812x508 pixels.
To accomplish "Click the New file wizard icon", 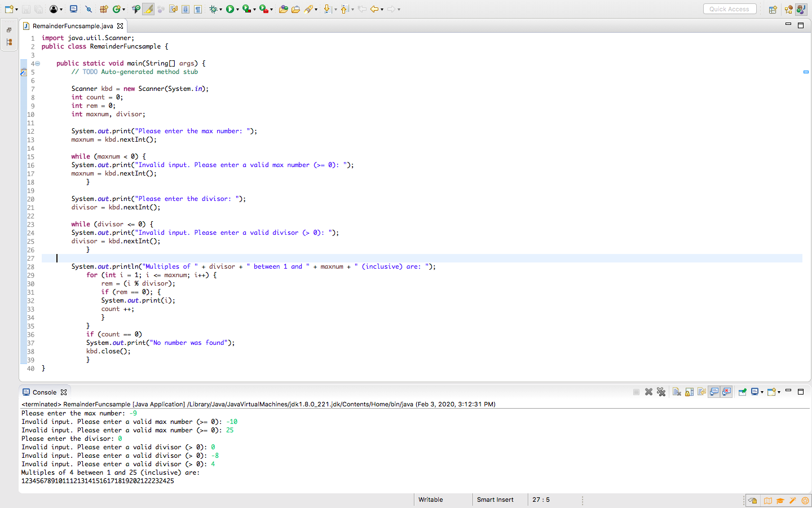I will pyautogui.click(x=9, y=9).
